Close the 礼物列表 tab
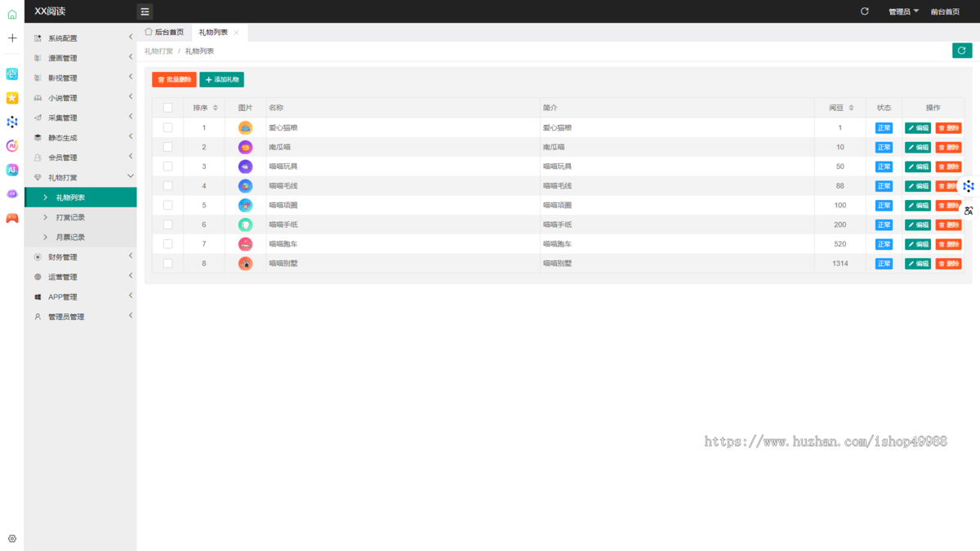 coord(236,33)
